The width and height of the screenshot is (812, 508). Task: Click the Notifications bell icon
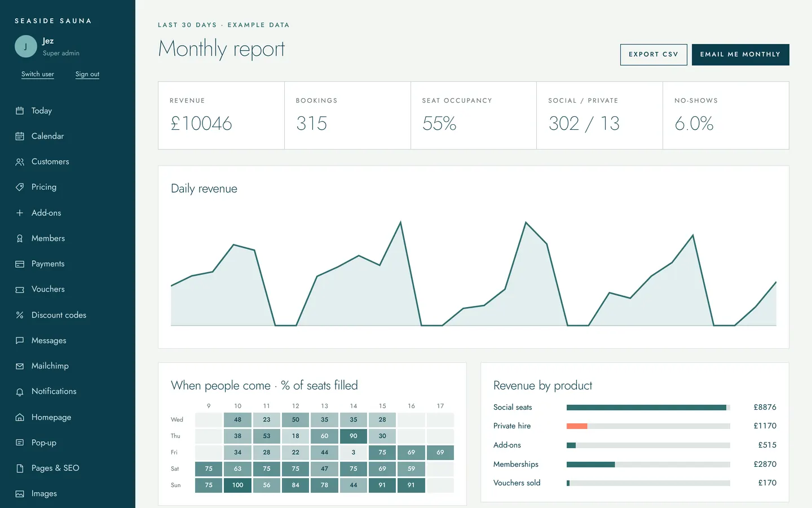(20, 392)
